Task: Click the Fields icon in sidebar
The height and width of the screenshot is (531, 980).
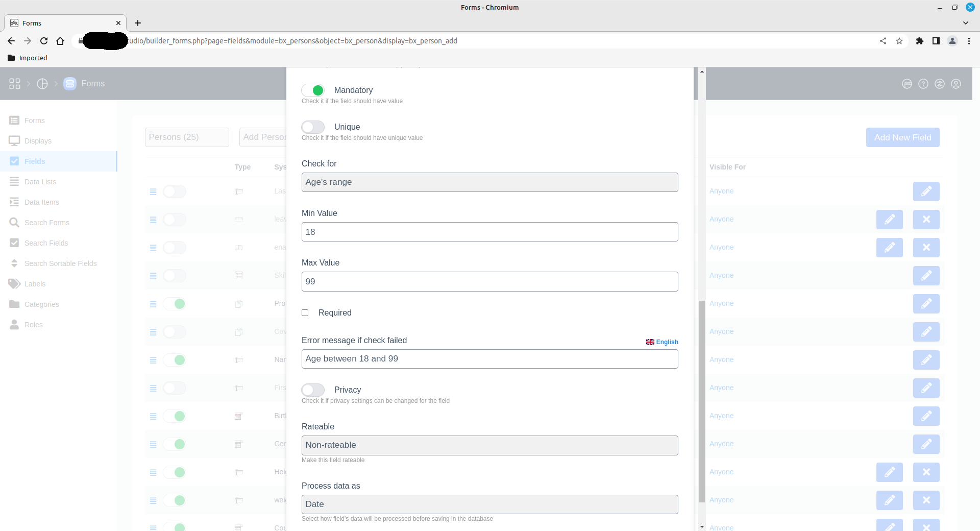Action: pos(14,161)
